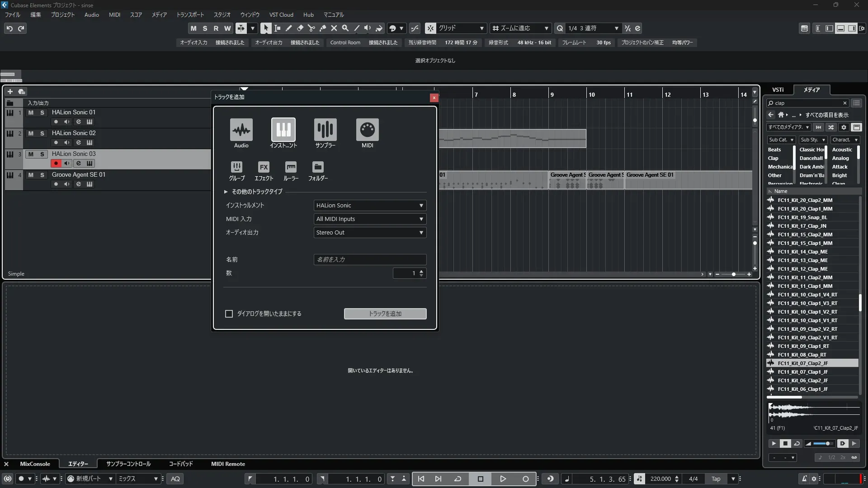Select the Audio track type icon
The image size is (868, 488).
click(241, 130)
